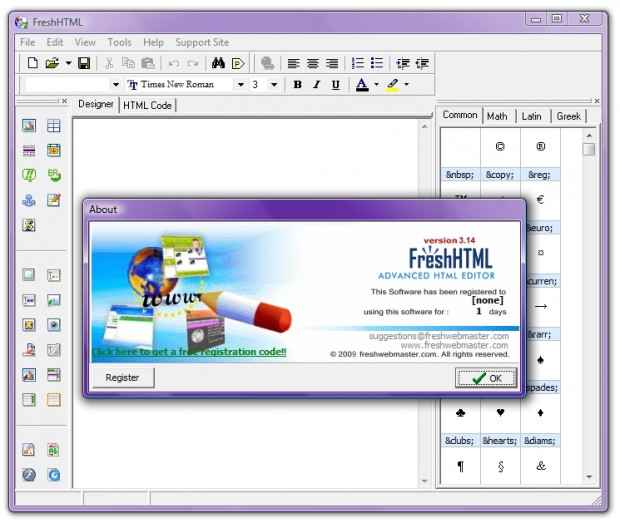620x523 pixels.
Task: Click the Center alignment icon
Action: pyautogui.click(x=313, y=63)
